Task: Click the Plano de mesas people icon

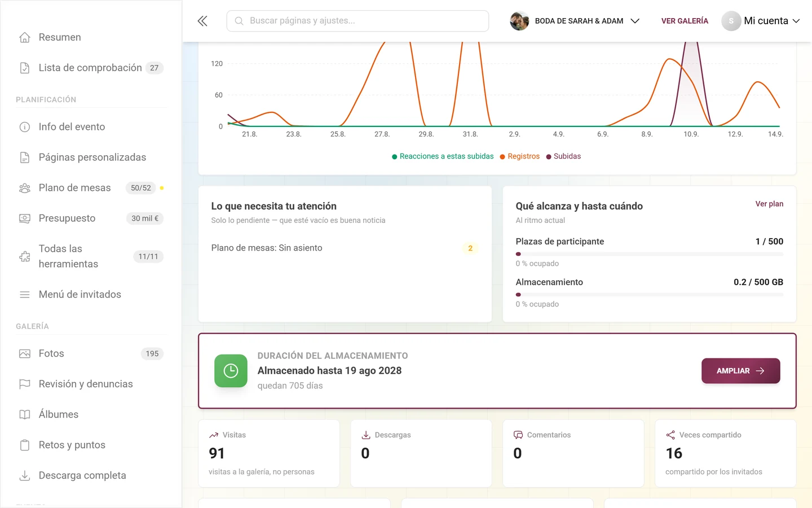Action: coord(25,188)
